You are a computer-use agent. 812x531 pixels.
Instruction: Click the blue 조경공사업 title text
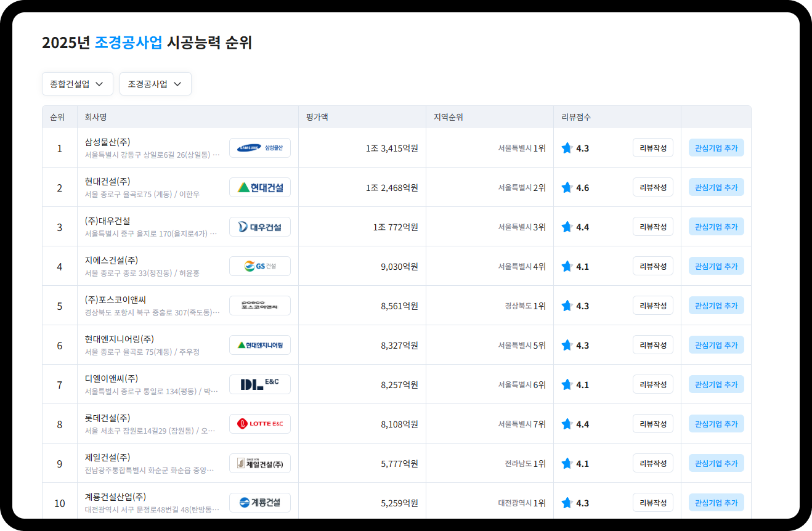[x=129, y=43]
